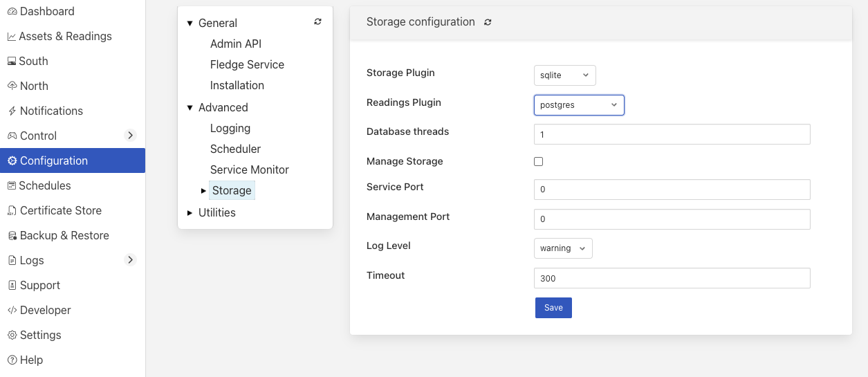
Task: Toggle the Manage Storage checkbox
Action: (x=539, y=161)
